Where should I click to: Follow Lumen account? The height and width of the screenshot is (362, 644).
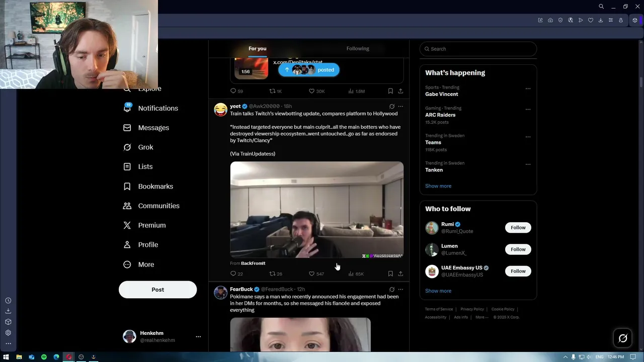tap(518, 249)
